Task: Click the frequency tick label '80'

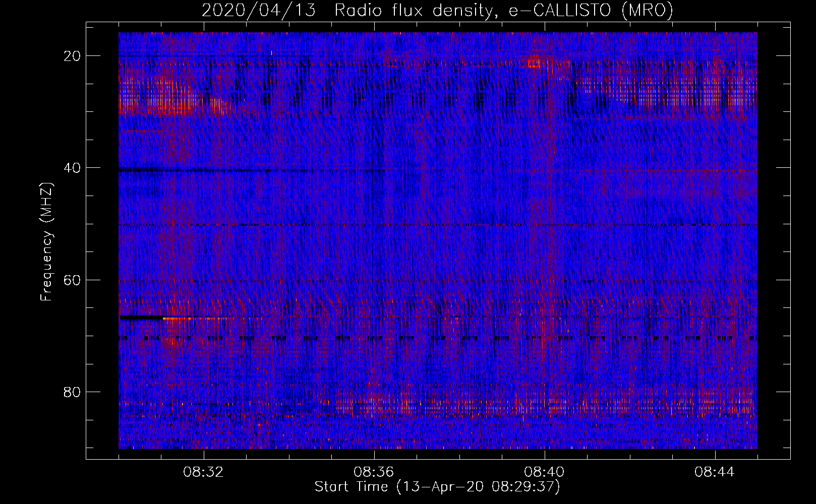Action: coord(73,392)
